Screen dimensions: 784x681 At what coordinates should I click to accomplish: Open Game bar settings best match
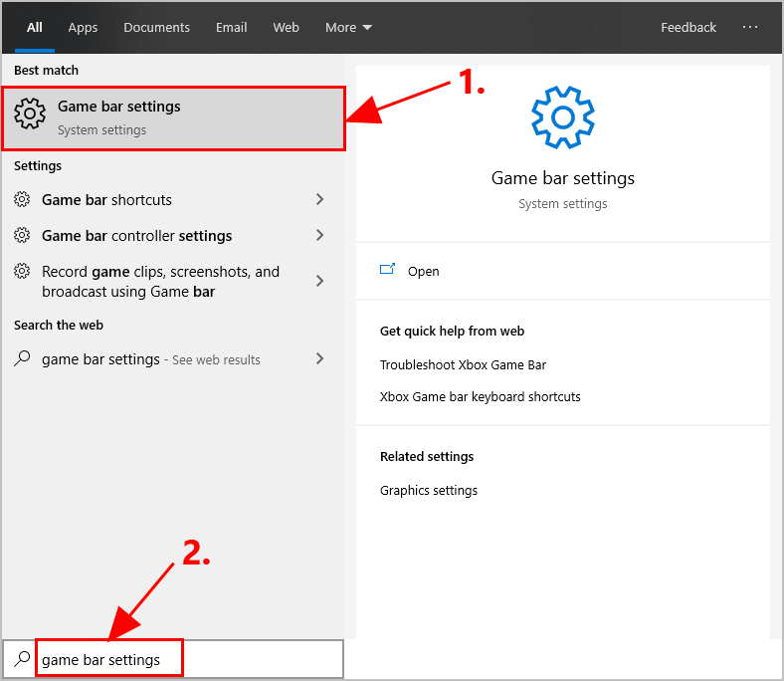[173, 118]
